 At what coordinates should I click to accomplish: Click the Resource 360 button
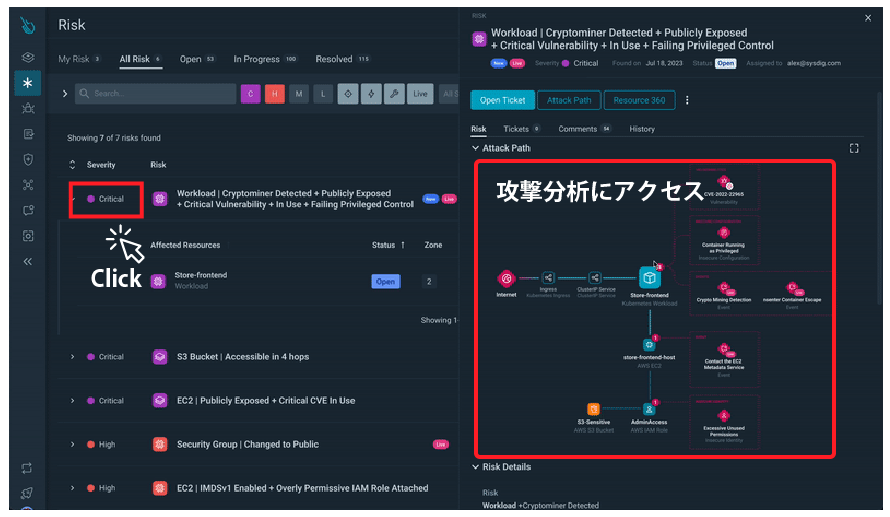click(x=639, y=100)
